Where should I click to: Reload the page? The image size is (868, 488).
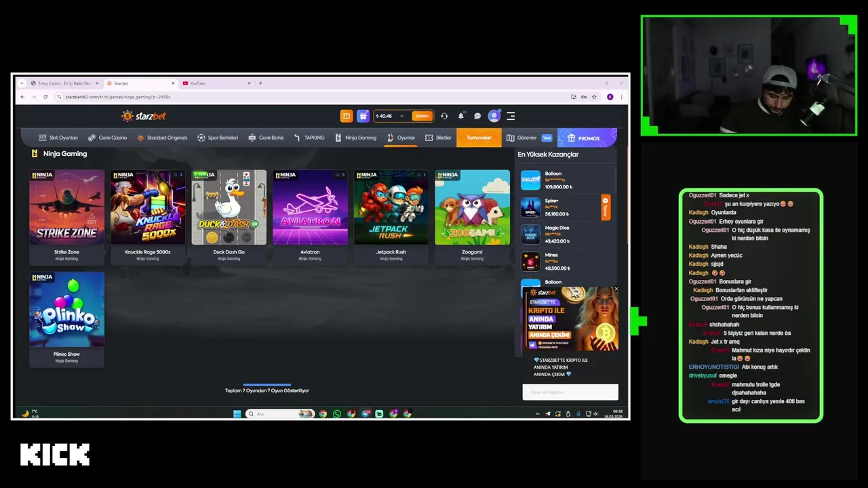pyautogui.click(x=45, y=97)
